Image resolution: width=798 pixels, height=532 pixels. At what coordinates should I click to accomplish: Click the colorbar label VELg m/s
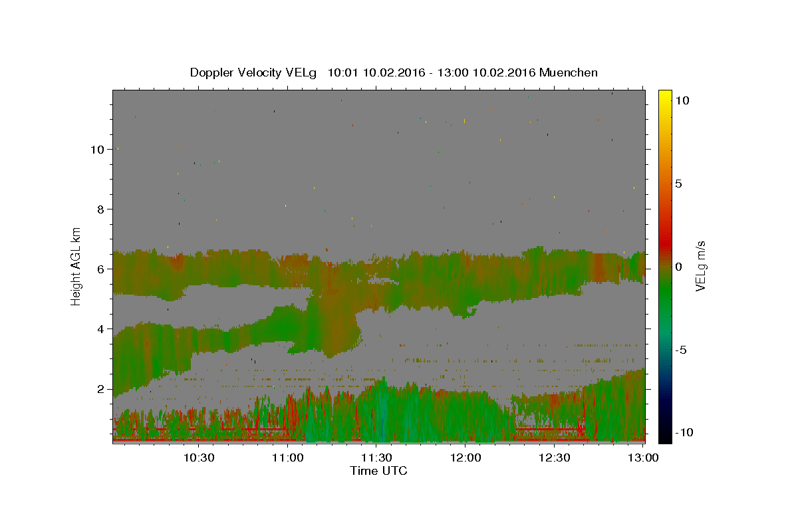coord(700,266)
